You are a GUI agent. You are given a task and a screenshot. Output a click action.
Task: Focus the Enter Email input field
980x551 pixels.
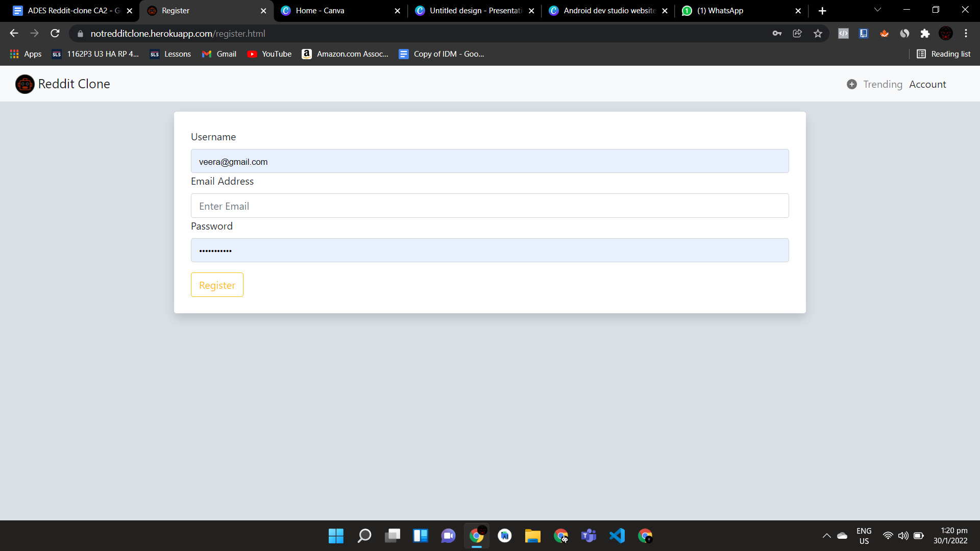pos(489,206)
